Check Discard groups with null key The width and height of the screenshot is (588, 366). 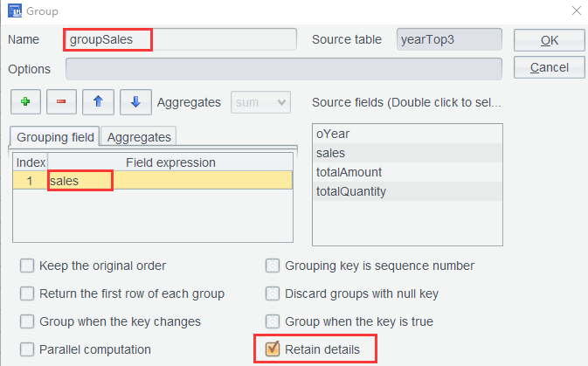273,293
